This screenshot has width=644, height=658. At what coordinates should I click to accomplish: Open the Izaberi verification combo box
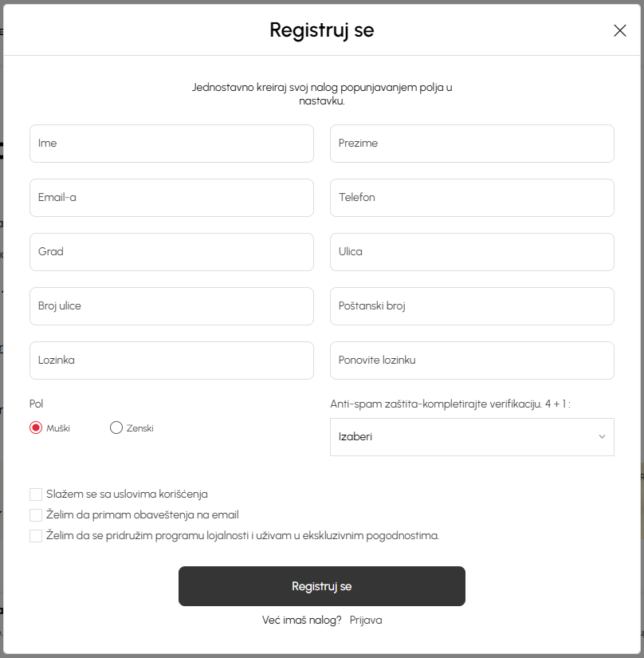click(x=472, y=437)
